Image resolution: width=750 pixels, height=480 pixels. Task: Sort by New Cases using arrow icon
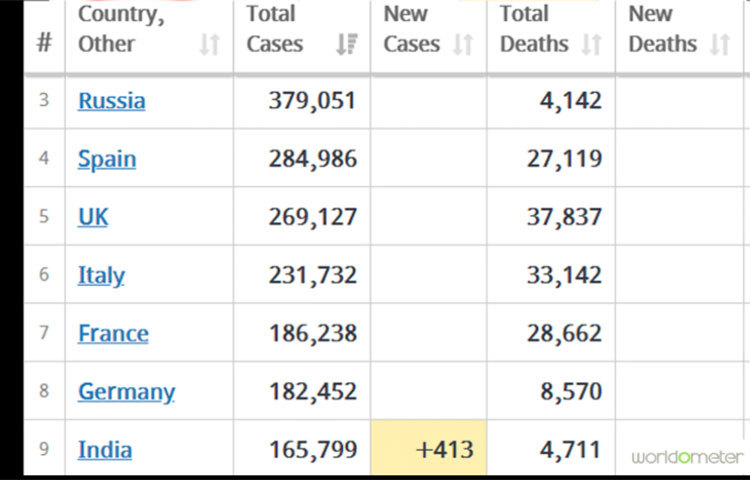click(x=463, y=44)
